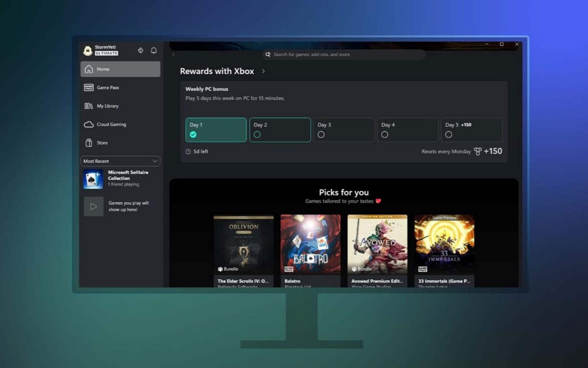This screenshot has height=368, width=588.
Task: Go back with the left arrow
Action: [173, 54]
